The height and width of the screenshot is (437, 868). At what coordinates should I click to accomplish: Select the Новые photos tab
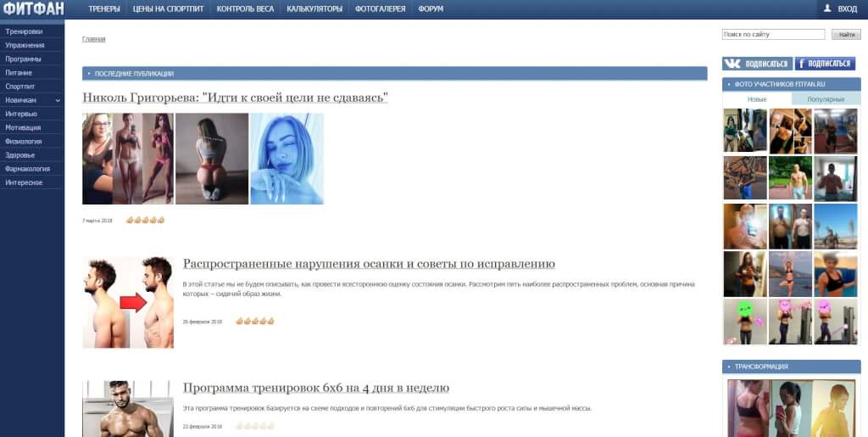756,99
